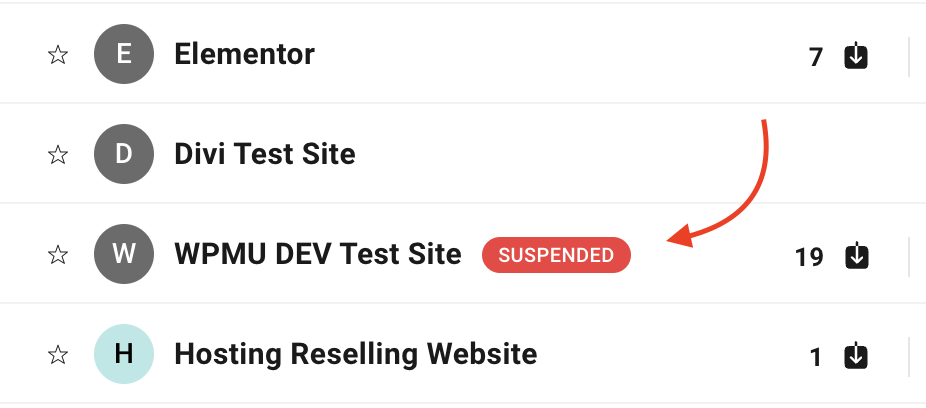Click the W avatar circle
The height and width of the screenshot is (408, 926).
click(x=124, y=254)
